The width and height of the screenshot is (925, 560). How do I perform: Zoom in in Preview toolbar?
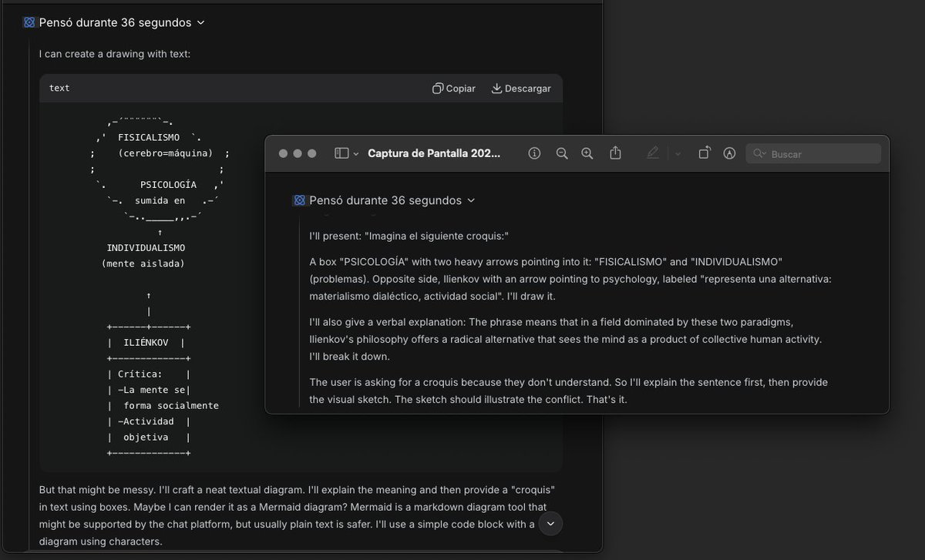587,153
